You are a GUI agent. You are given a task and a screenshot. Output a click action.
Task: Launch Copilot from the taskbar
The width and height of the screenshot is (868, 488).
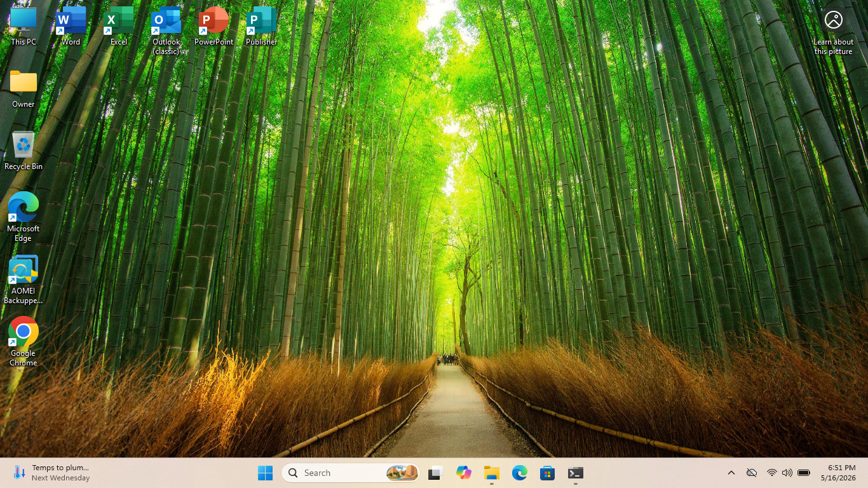click(464, 473)
